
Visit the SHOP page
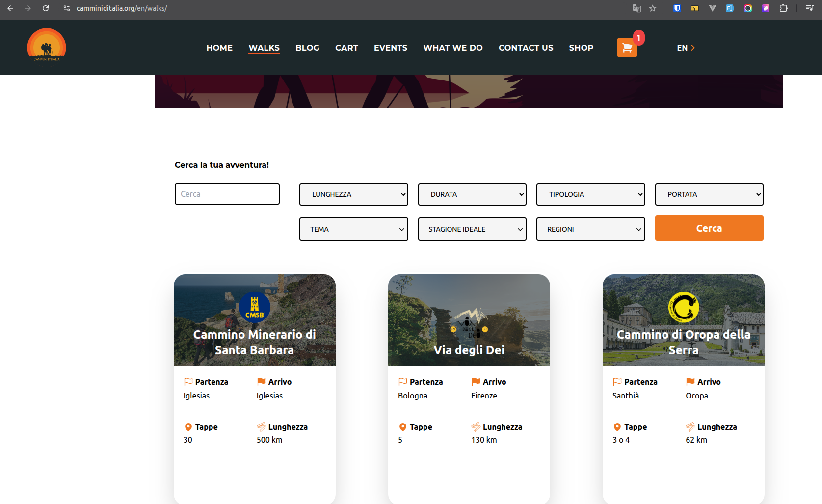(x=581, y=48)
